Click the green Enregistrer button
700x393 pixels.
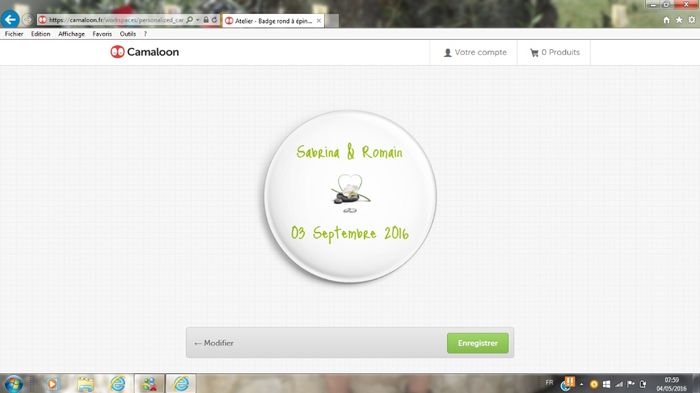pyautogui.click(x=478, y=343)
